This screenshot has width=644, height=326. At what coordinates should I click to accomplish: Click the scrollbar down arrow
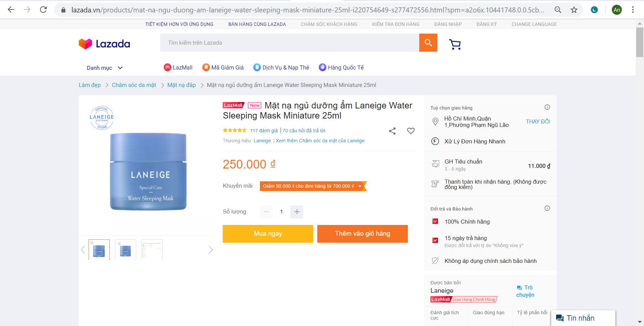[640, 322]
